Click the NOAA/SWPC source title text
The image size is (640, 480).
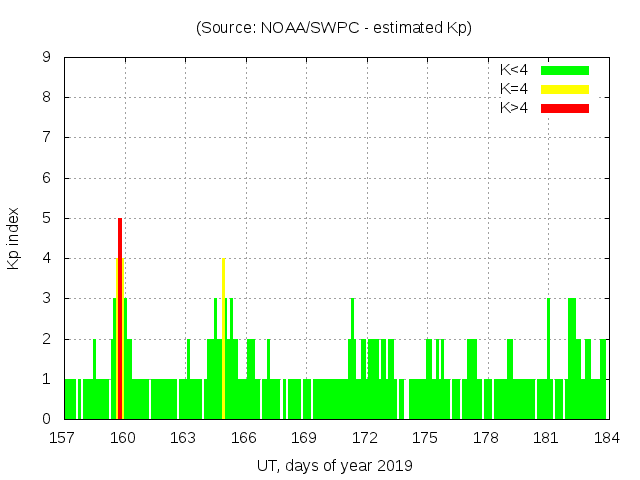[333, 28]
